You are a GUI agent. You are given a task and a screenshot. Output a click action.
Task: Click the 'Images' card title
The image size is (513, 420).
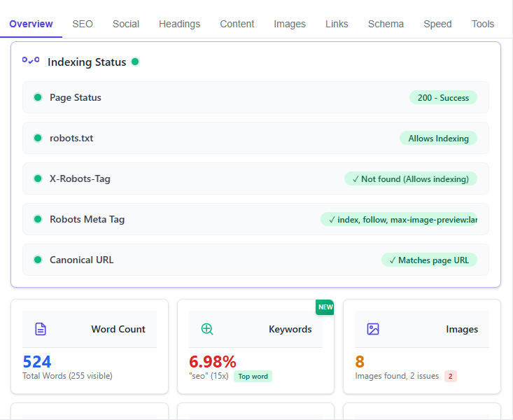coord(462,329)
